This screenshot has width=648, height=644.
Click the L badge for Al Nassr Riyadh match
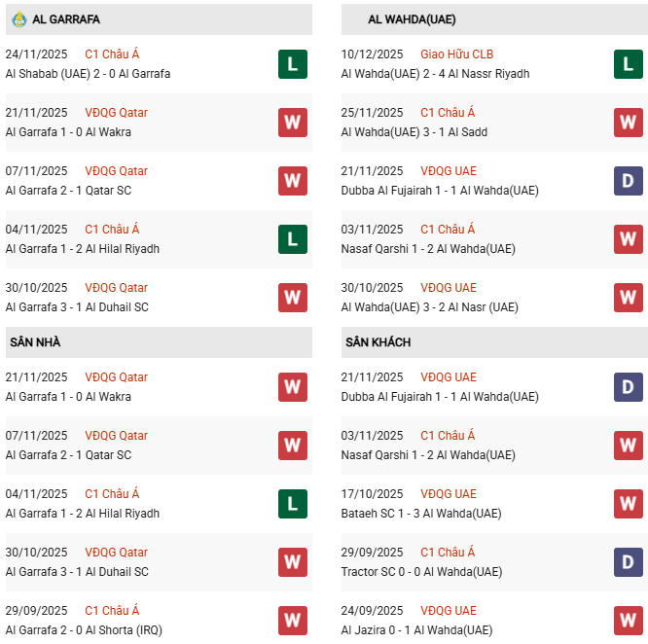[628, 64]
